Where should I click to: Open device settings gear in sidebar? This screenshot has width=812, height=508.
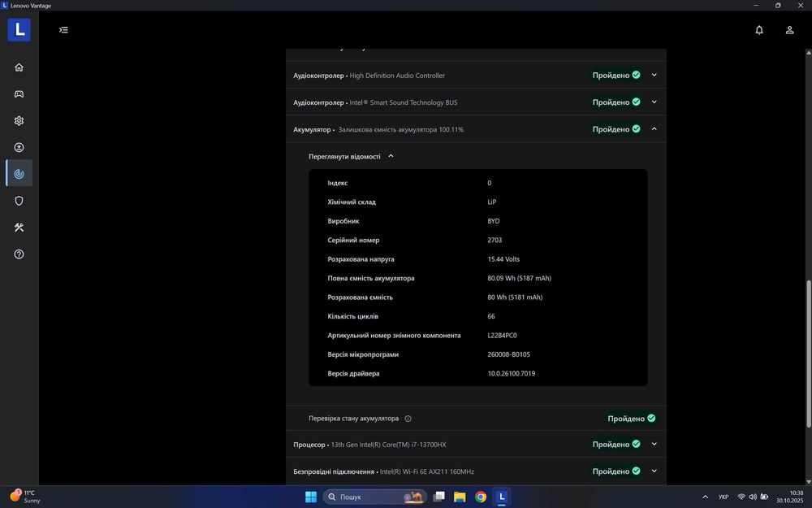click(19, 121)
